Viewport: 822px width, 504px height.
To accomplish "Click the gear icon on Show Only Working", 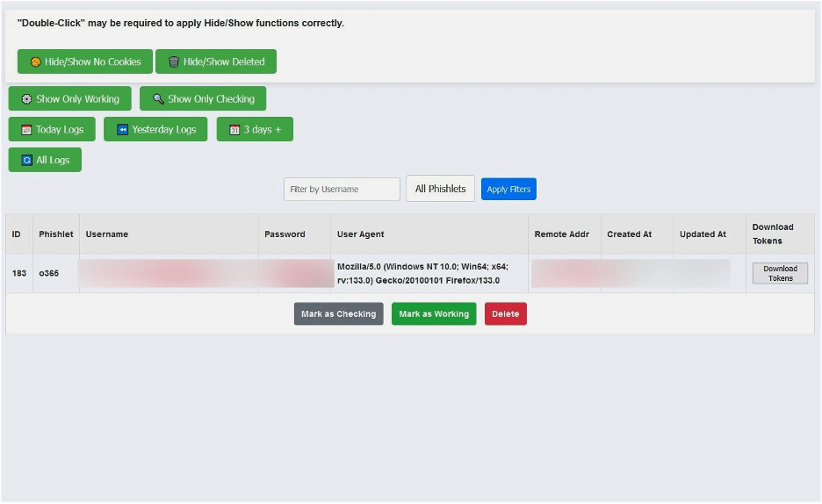I will [x=26, y=99].
